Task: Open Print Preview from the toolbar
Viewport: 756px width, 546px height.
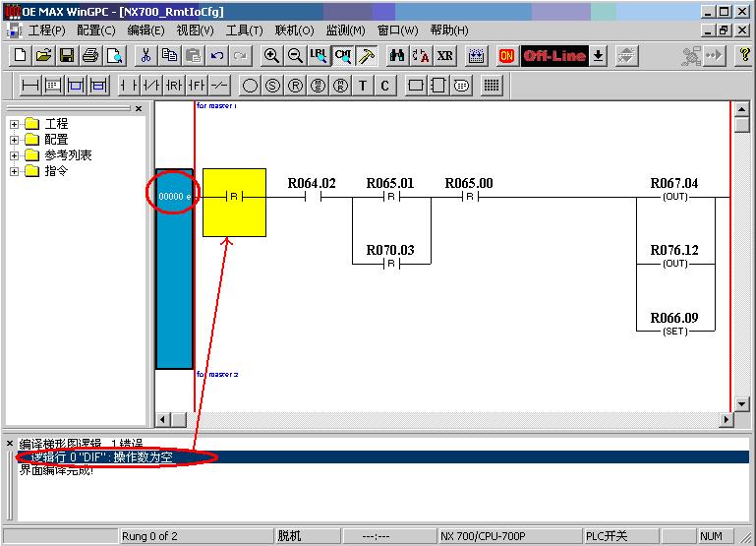Action: pyautogui.click(x=114, y=55)
